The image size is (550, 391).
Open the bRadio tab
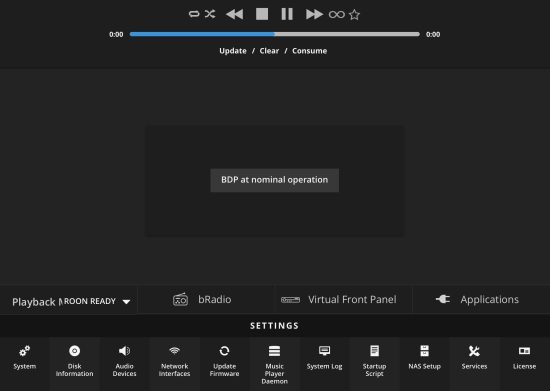tap(206, 299)
